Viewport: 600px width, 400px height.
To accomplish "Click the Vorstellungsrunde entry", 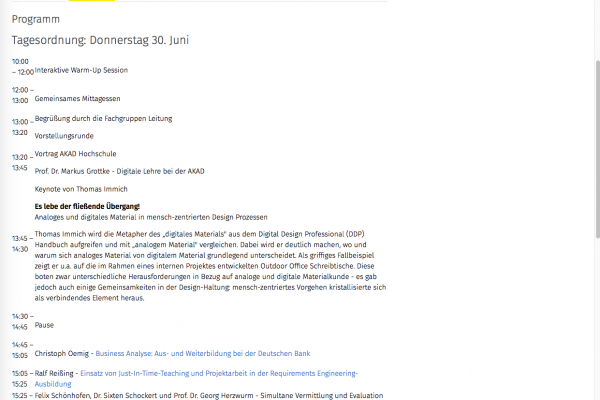I will click(x=63, y=134).
